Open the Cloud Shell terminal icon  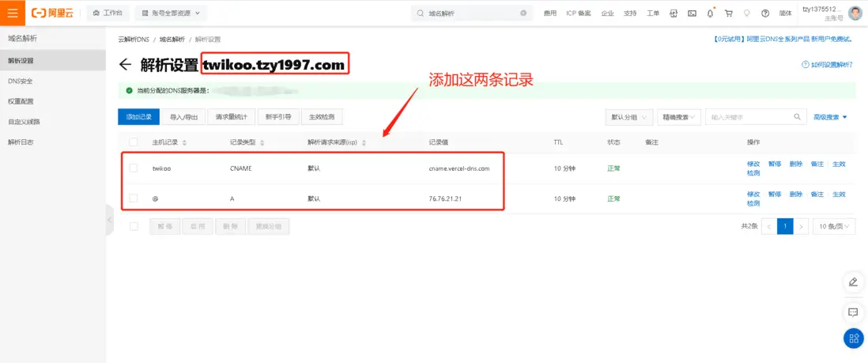click(692, 13)
